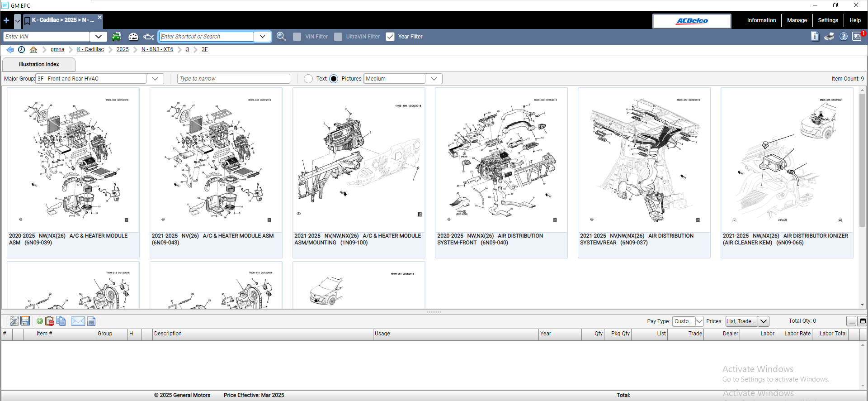The height and width of the screenshot is (401, 868).
Task: Open help via the question mark icon
Action: point(844,36)
